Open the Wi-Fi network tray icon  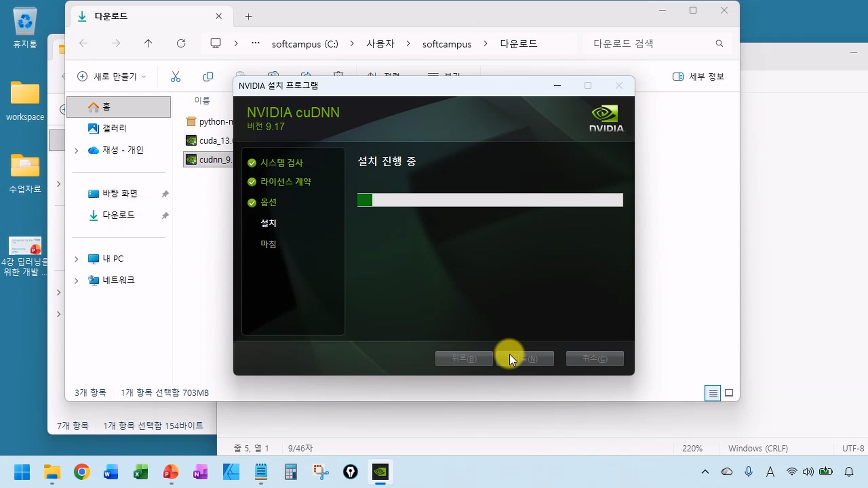[x=792, y=472]
